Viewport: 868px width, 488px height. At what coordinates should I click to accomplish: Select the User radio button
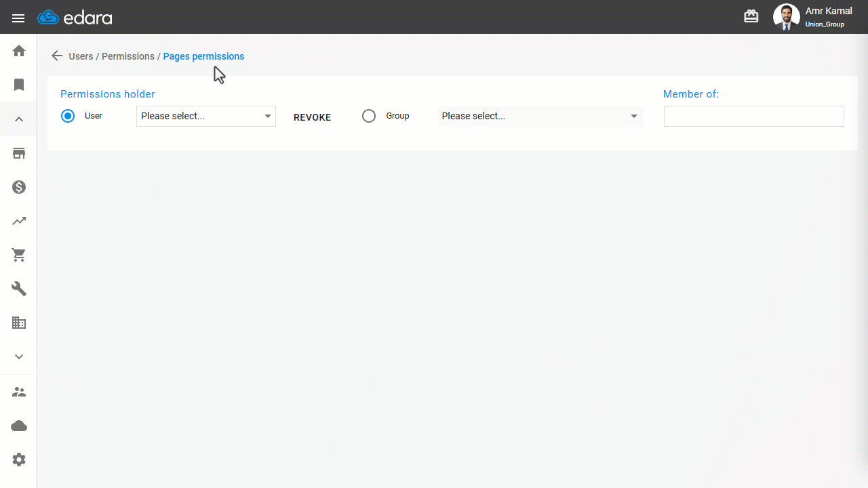[68, 116]
